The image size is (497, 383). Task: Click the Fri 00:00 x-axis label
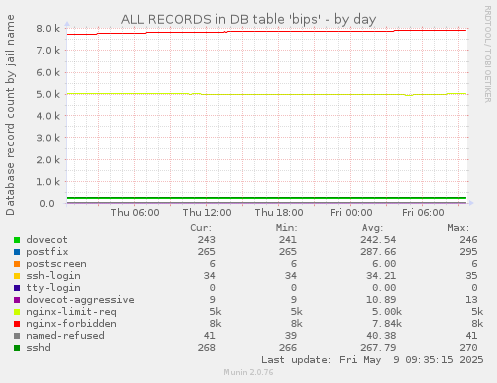pos(351,213)
